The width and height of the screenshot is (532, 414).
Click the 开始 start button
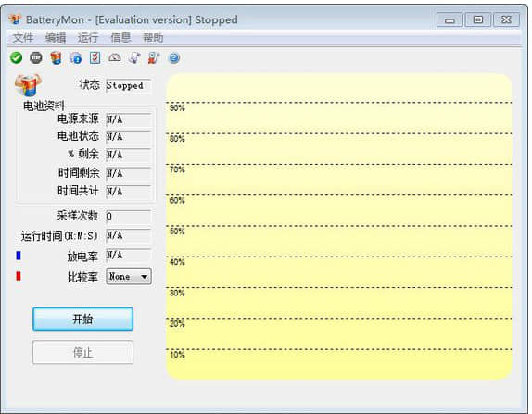pos(82,319)
